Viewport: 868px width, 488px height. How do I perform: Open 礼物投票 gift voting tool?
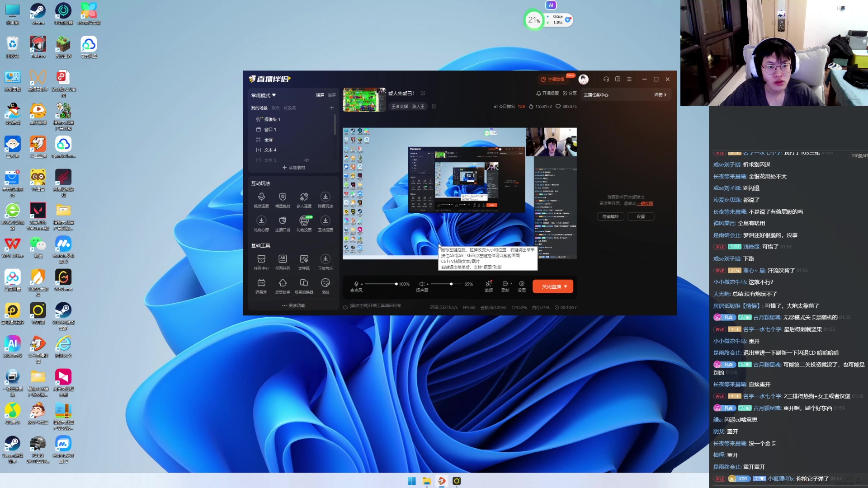(x=304, y=221)
